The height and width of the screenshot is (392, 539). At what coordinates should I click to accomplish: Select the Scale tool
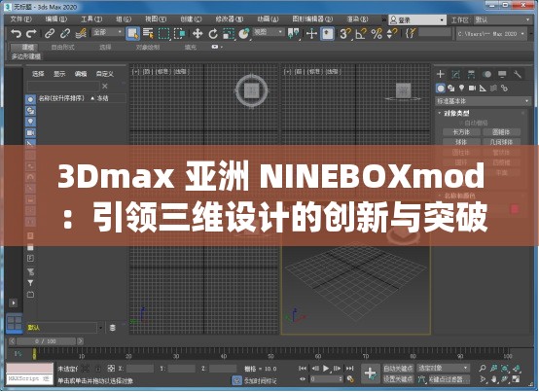tap(229, 34)
